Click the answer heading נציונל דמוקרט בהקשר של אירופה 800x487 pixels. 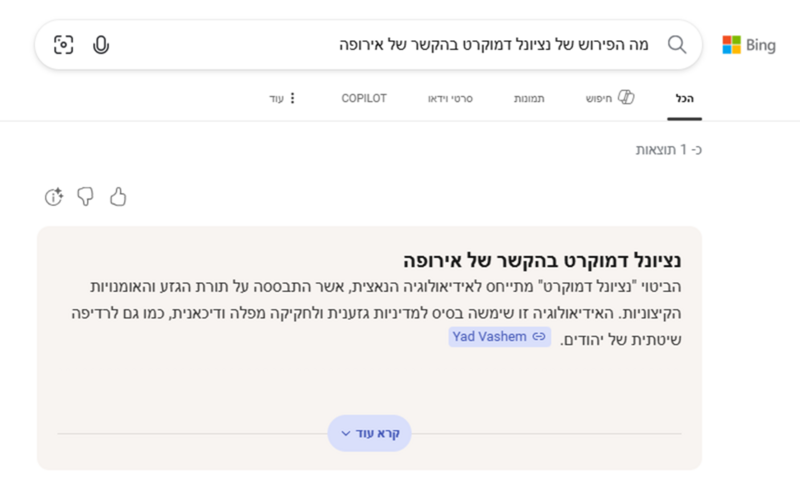(542, 260)
